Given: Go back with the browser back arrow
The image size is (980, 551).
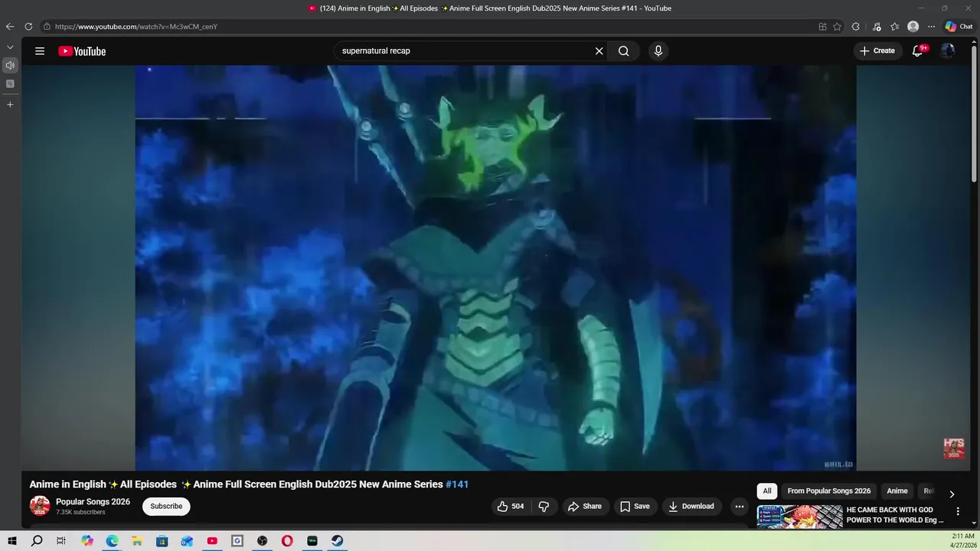Looking at the screenshot, I should click(x=10, y=26).
